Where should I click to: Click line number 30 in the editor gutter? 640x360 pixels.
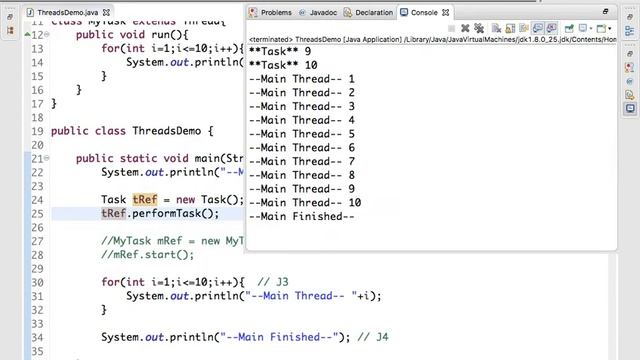tap(37, 282)
